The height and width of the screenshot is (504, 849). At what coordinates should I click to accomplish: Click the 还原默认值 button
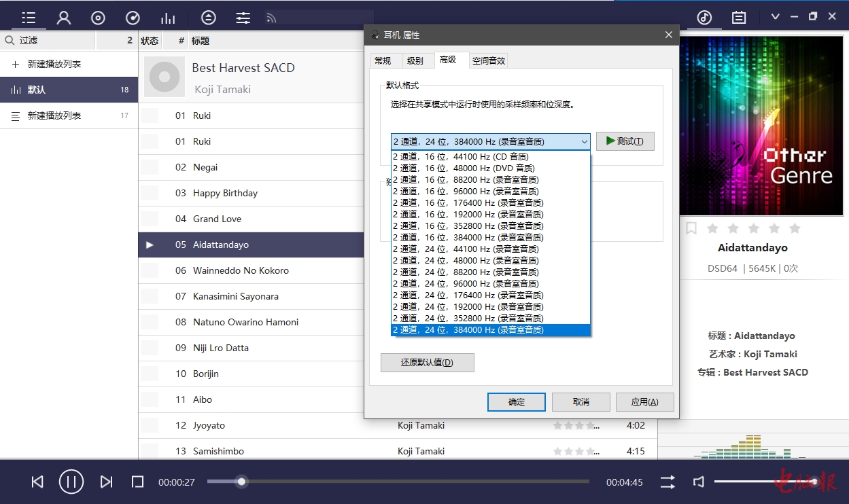[x=427, y=363]
